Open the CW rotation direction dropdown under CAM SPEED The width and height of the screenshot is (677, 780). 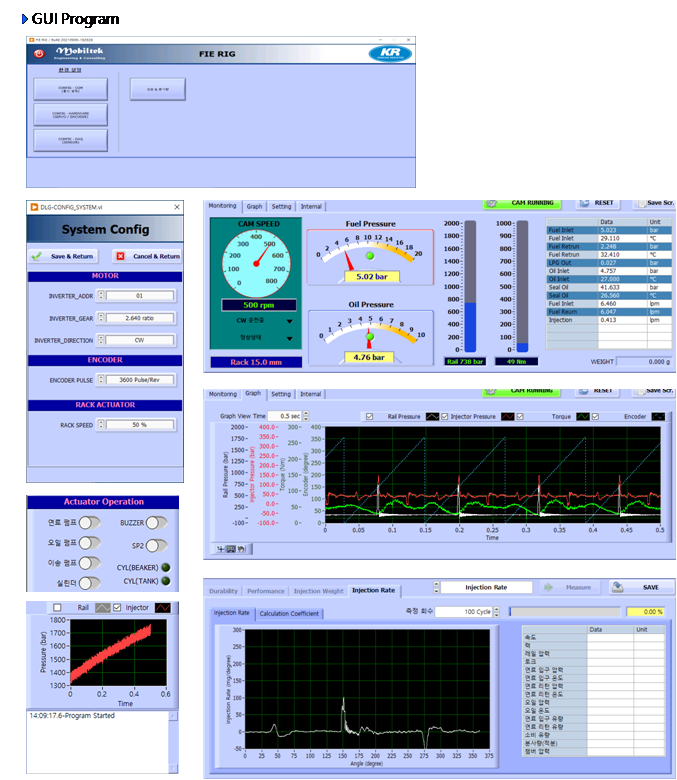[x=290, y=321]
